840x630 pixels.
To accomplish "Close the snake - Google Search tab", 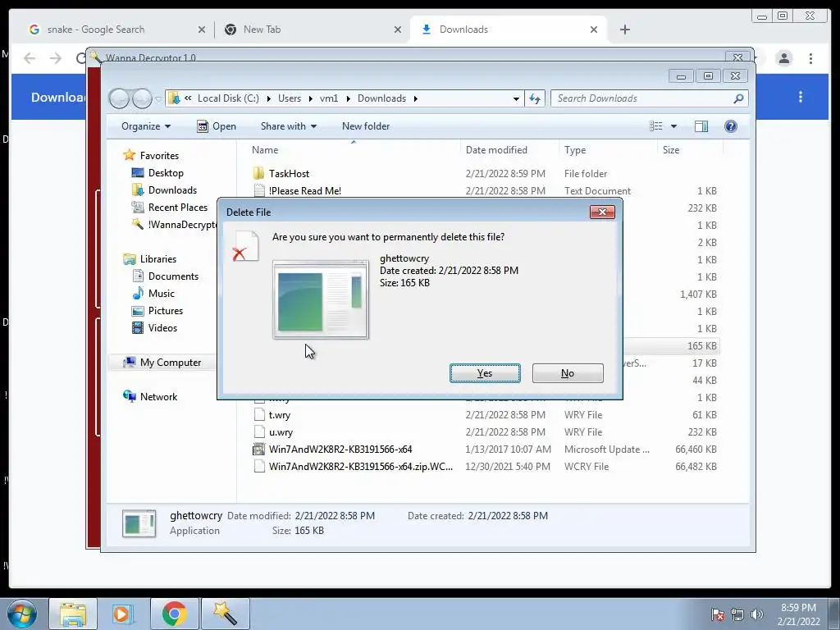I will point(202,30).
